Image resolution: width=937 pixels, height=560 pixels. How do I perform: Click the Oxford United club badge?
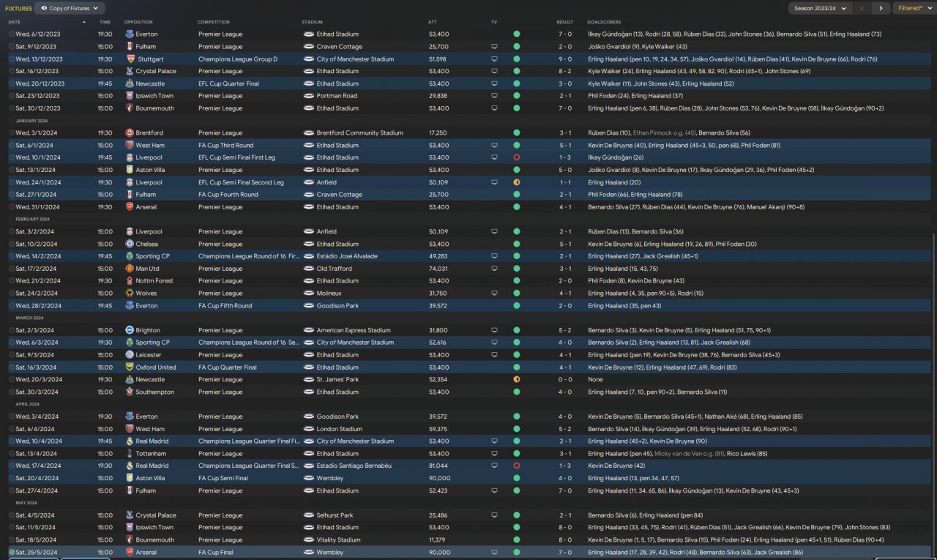(x=130, y=367)
